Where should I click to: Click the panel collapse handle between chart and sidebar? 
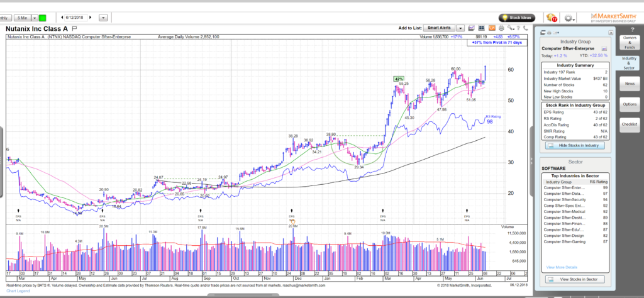click(x=531, y=160)
